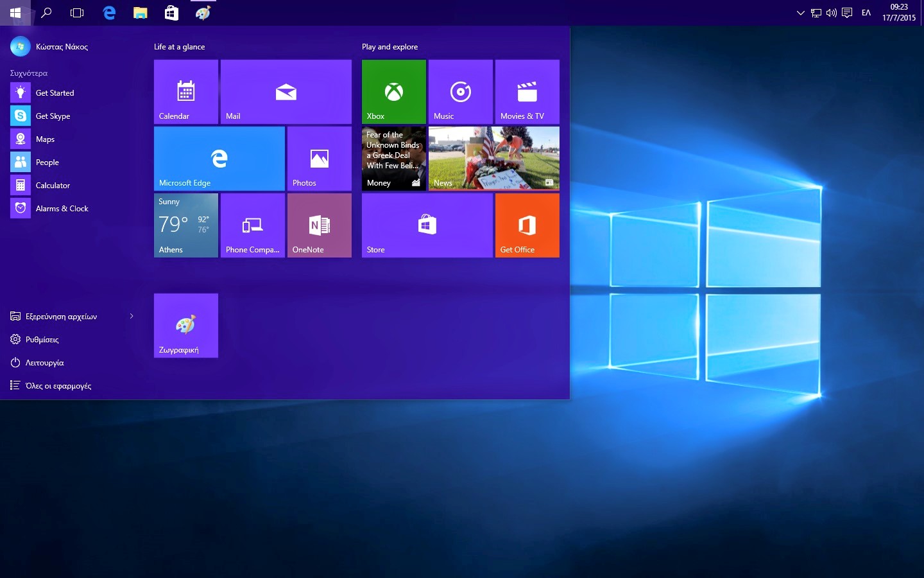Click the Task View taskbar button
Viewport: 924px width, 578px height.
[x=77, y=13]
